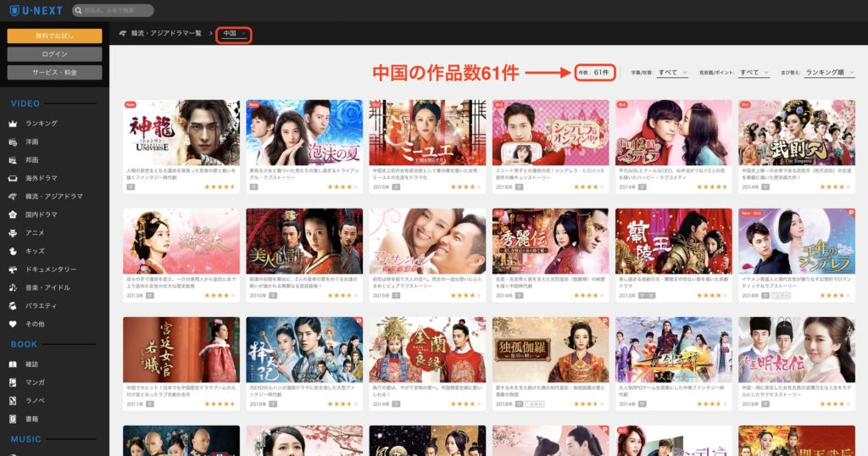Click the 邦画 sidebar icon
The height and width of the screenshot is (456, 868).
pos(13,160)
